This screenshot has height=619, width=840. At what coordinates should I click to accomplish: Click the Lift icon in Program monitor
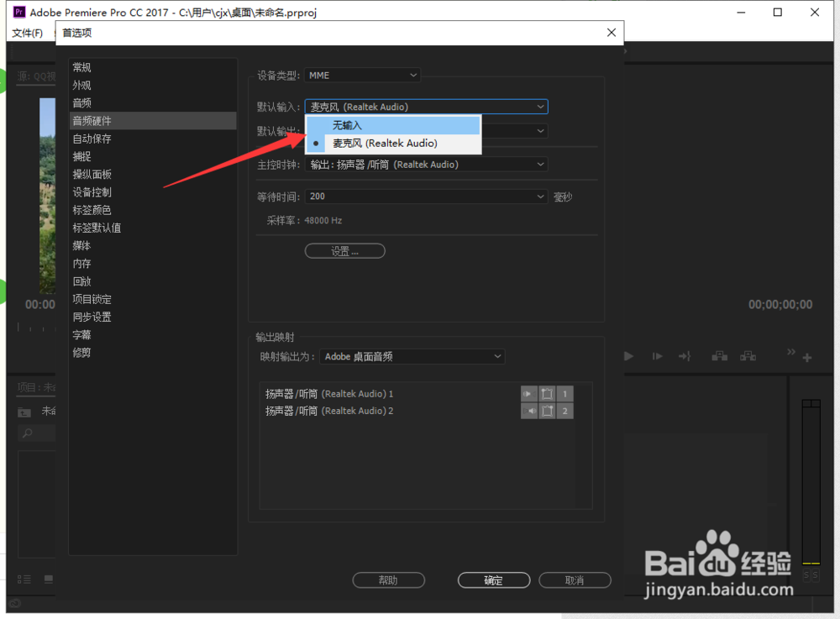tap(720, 356)
